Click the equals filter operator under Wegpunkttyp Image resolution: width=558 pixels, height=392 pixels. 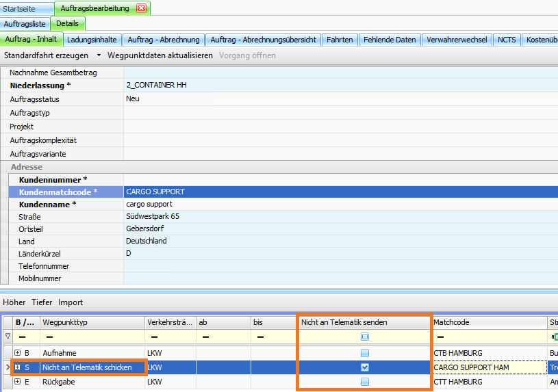click(x=49, y=337)
